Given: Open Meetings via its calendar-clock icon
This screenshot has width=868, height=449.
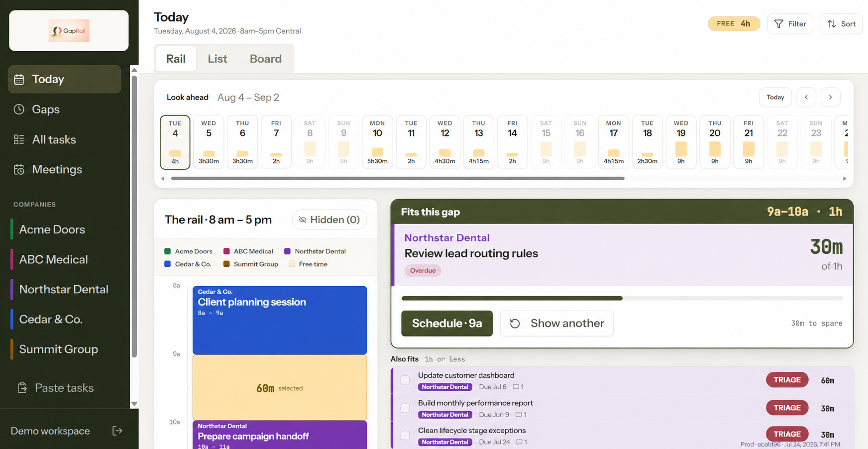Looking at the screenshot, I should [x=19, y=169].
